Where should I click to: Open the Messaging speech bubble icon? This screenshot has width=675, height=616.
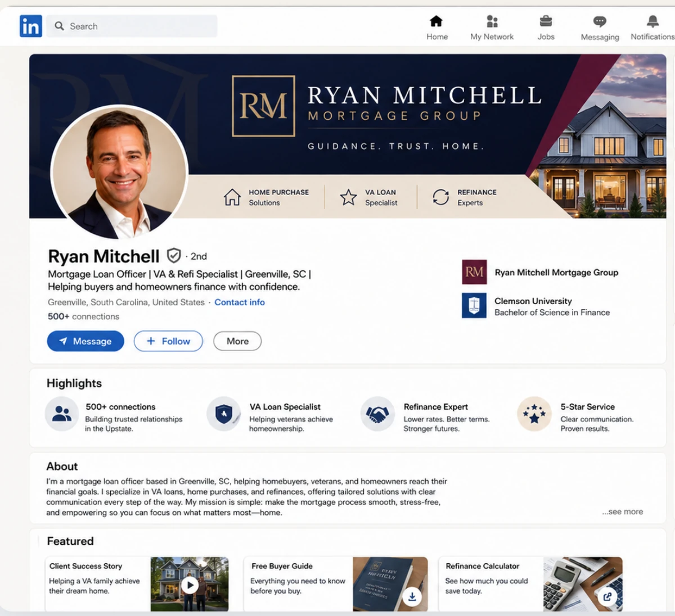coord(600,22)
